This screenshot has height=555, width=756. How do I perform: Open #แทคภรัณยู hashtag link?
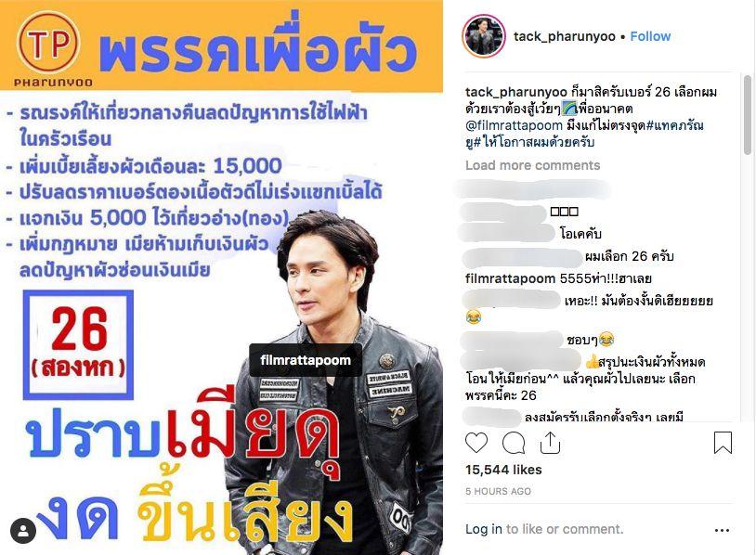click(584, 134)
